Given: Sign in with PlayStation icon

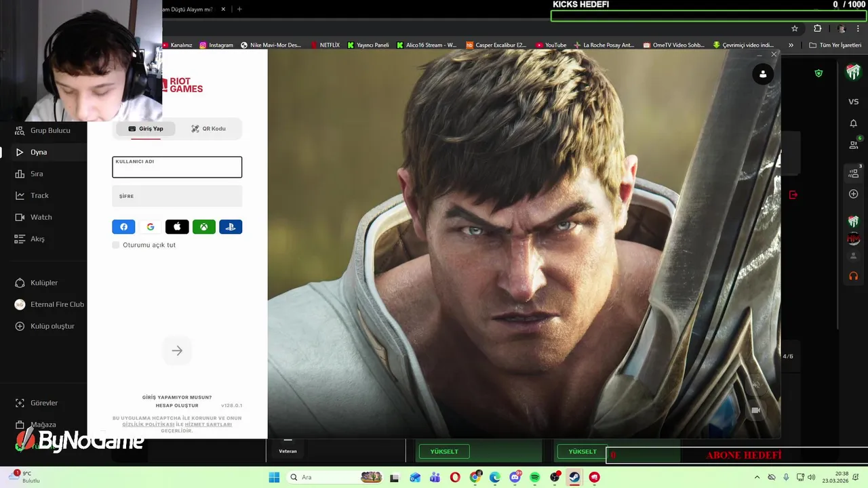Looking at the screenshot, I should tap(231, 227).
